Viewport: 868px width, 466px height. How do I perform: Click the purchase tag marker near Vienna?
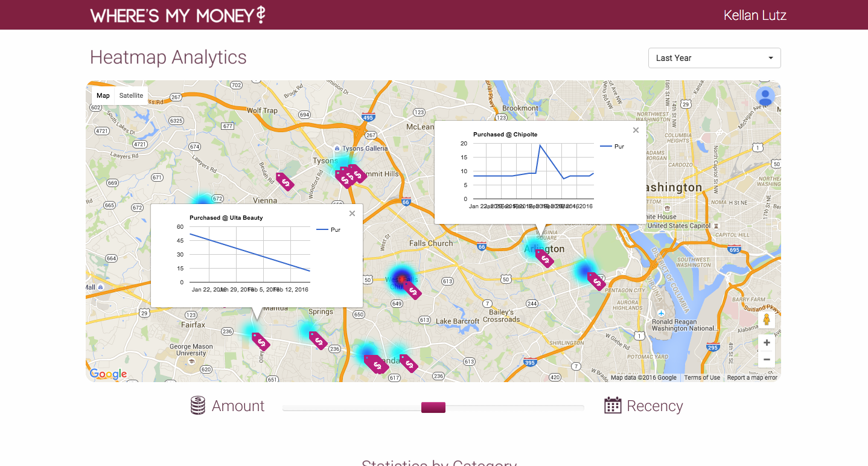[x=285, y=181]
